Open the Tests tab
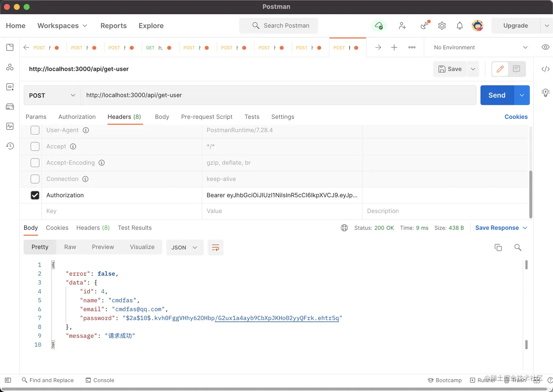The image size is (553, 392). (252, 117)
